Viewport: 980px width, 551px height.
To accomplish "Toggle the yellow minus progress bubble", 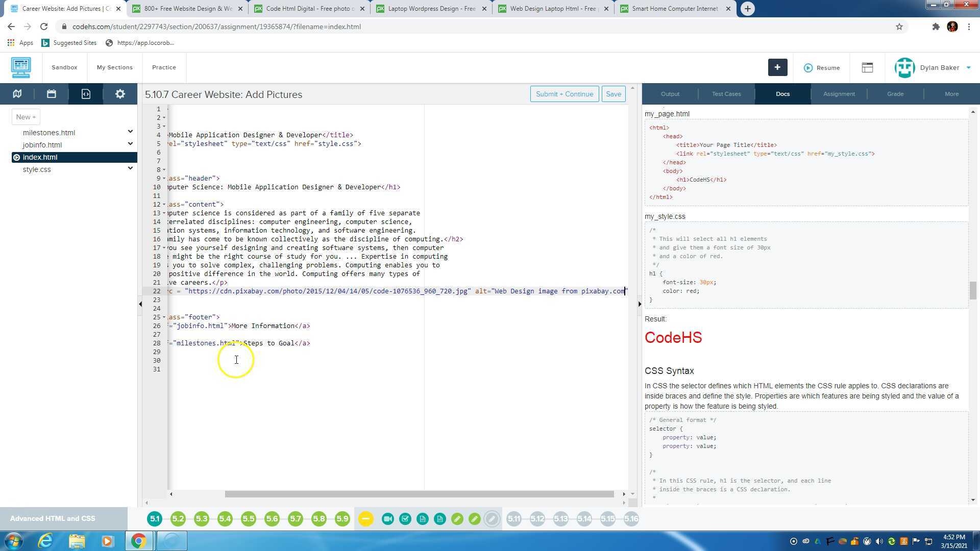I will [x=365, y=518].
